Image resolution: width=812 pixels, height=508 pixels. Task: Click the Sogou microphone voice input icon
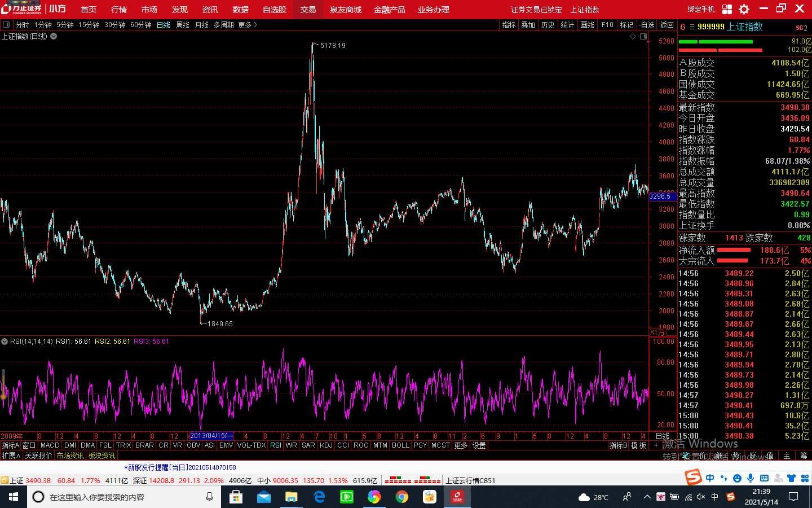click(x=751, y=478)
